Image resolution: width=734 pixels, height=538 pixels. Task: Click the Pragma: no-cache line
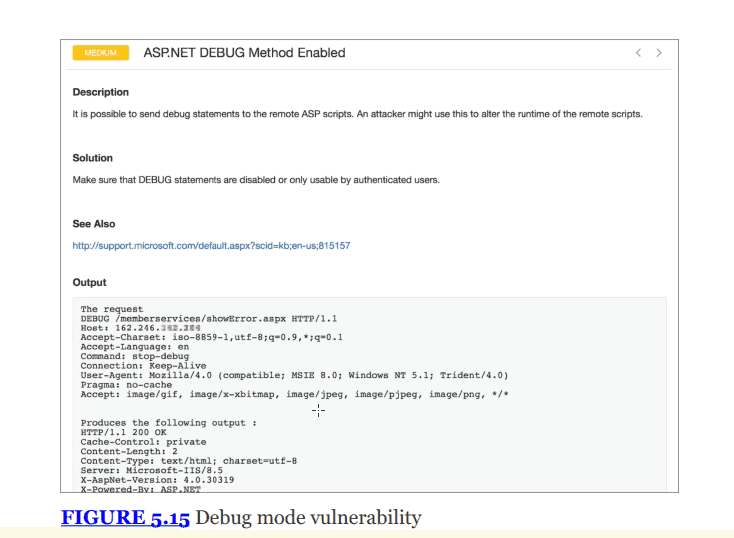[x=126, y=385]
